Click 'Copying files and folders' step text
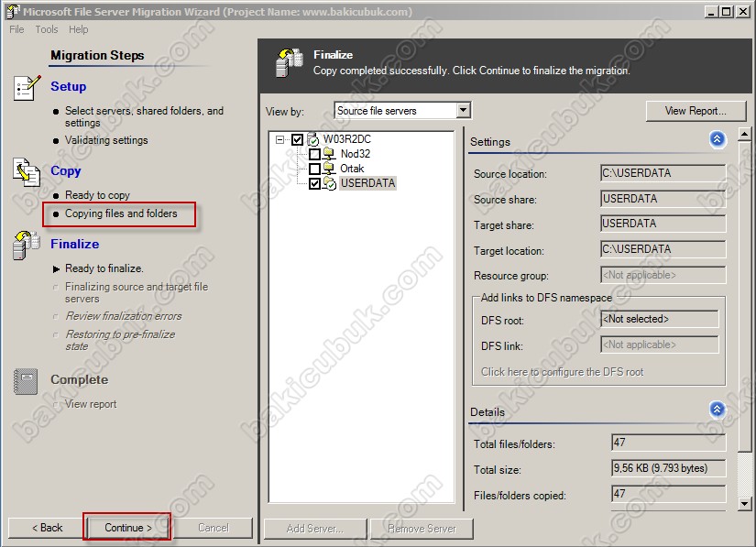 121,213
